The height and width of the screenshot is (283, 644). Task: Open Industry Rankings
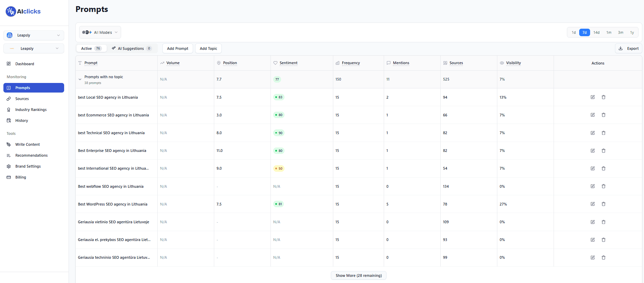coord(34,110)
